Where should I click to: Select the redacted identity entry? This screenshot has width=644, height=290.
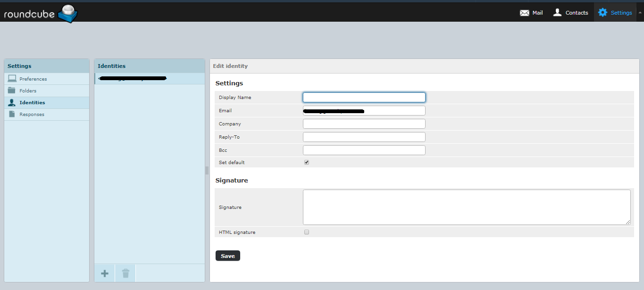point(150,78)
